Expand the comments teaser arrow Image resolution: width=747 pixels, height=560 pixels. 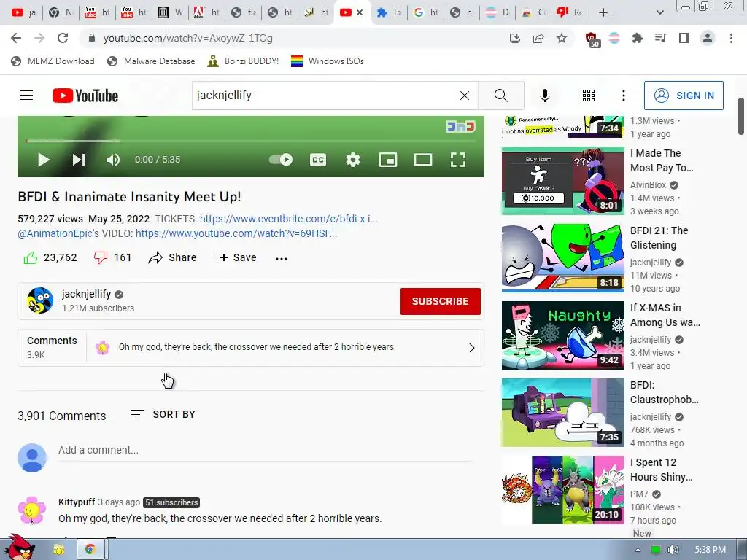pos(472,348)
